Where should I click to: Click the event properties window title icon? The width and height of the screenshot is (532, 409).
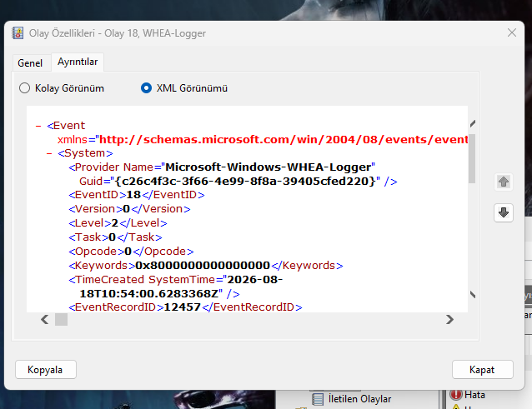click(18, 33)
